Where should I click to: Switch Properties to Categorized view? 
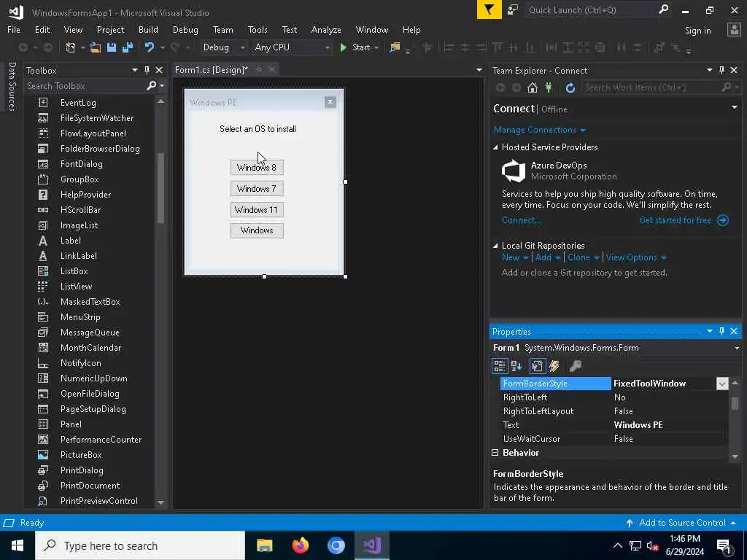click(499, 366)
